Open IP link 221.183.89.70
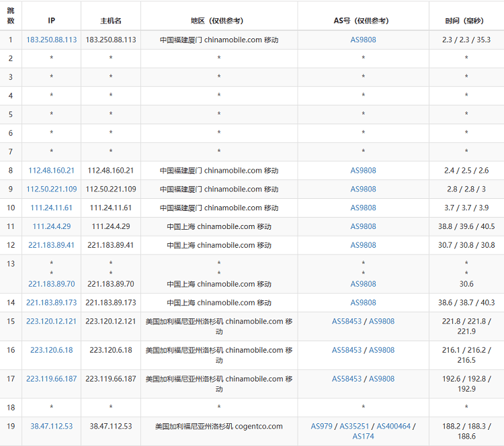Viewport: 504px width, 446px height. point(52,284)
